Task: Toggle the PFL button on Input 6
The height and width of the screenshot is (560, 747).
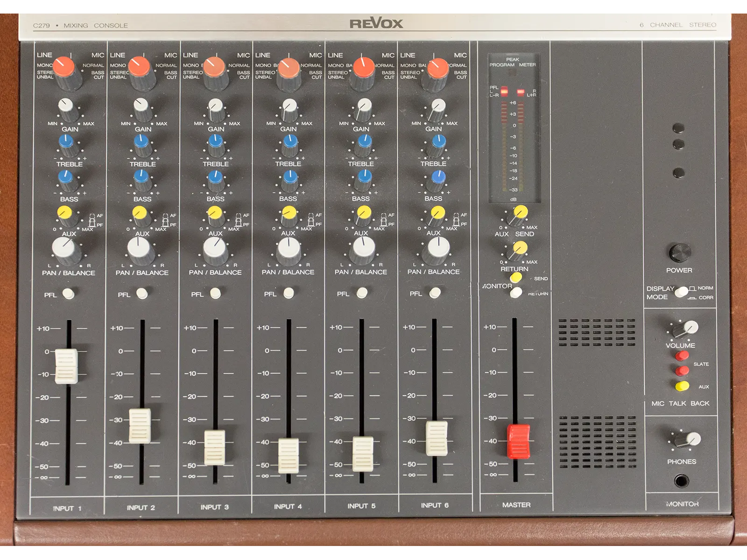Action: [435, 293]
